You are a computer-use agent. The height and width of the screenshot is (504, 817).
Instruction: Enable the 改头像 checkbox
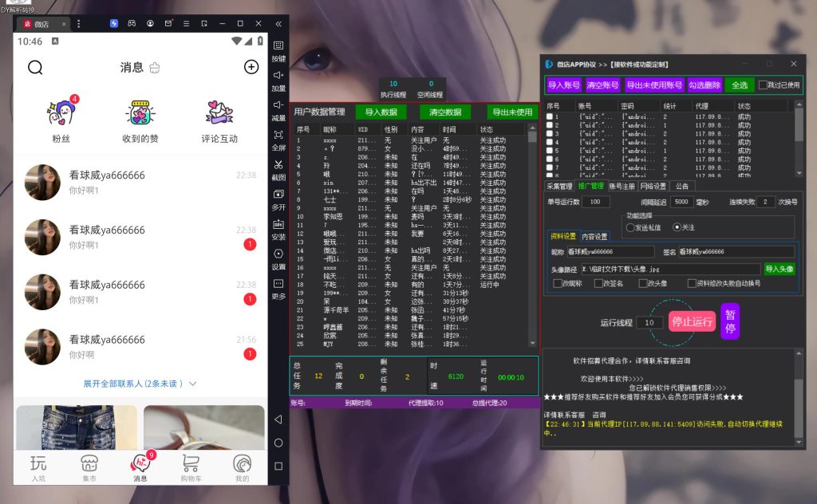(643, 283)
